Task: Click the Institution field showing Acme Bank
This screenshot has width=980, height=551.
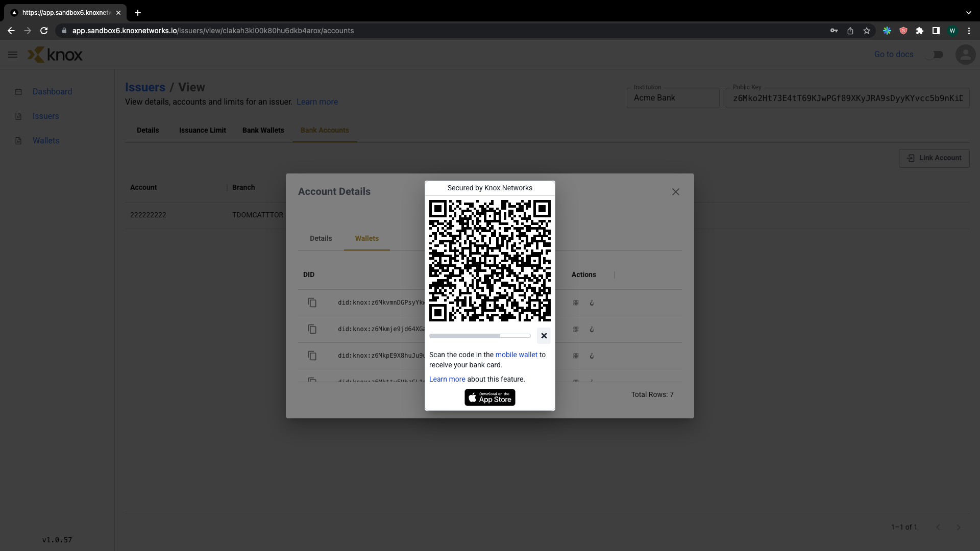Action: pyautogui.click(x=673, y=98)
